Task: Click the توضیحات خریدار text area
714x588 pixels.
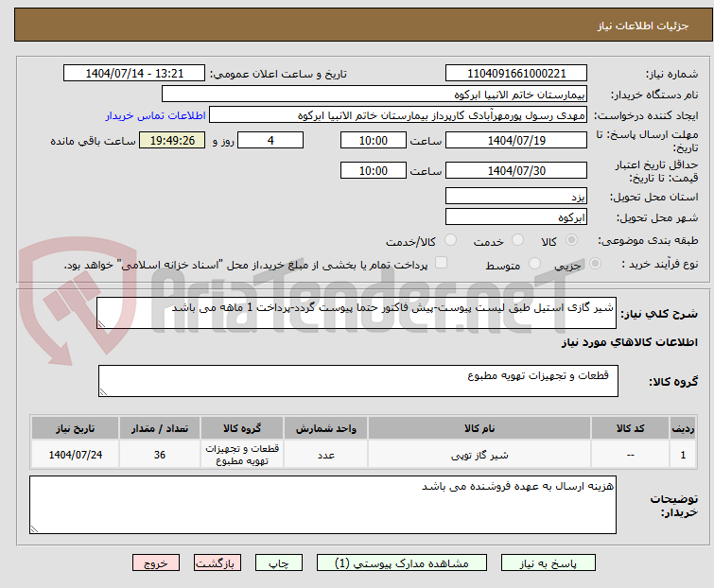Action: tap(322, 504)
